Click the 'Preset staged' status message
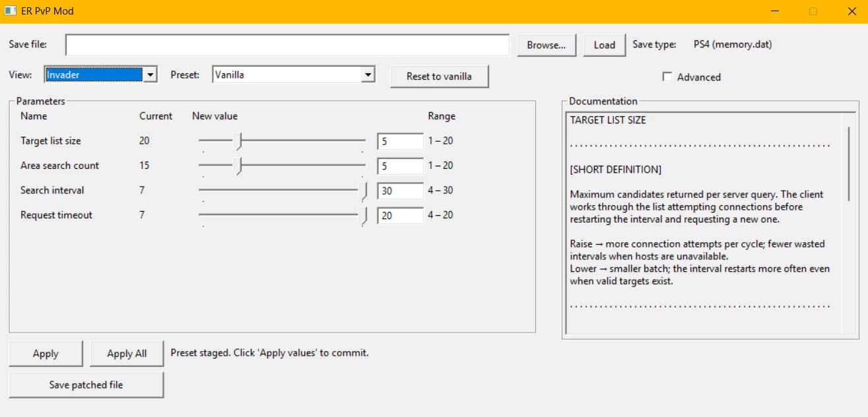Viewport: 868px width, 417px height. [x=269, y=353]
